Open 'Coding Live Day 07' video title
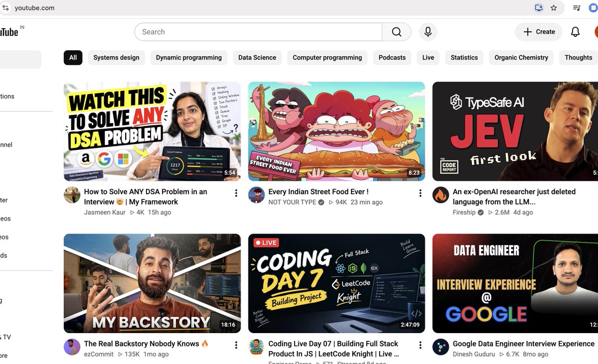This screenshot has height=364, width=598. click(334, 349)
